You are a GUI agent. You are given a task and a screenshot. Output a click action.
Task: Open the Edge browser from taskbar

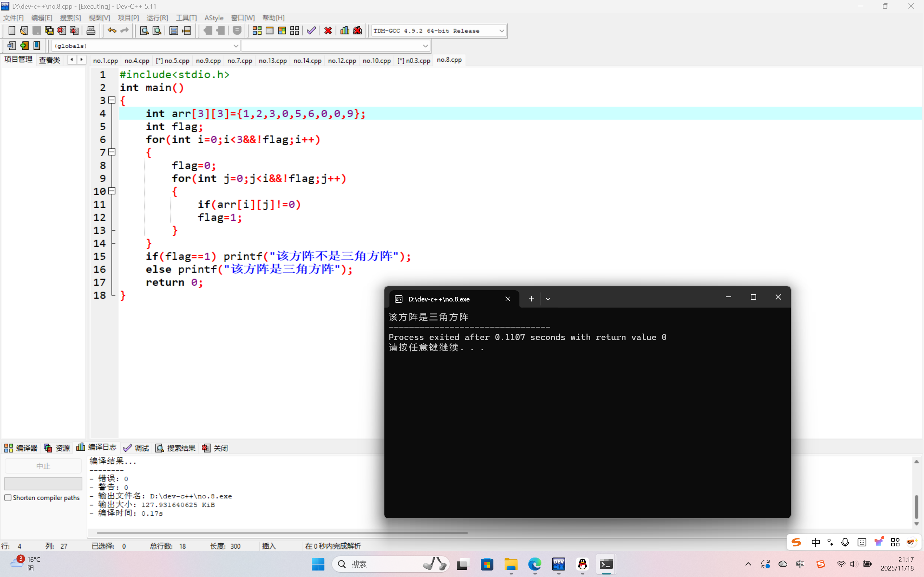tap(535, 564)
